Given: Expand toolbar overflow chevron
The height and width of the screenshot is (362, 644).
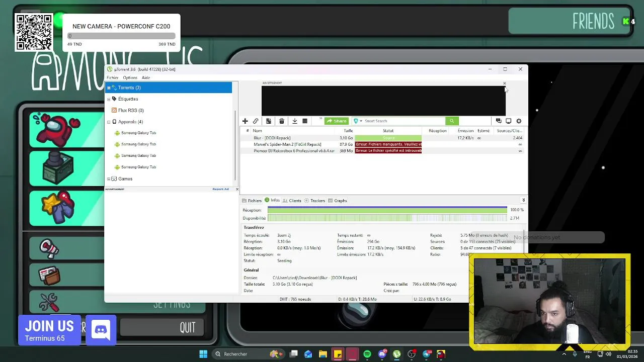Looking at the screenshot, I should (320, 120).
